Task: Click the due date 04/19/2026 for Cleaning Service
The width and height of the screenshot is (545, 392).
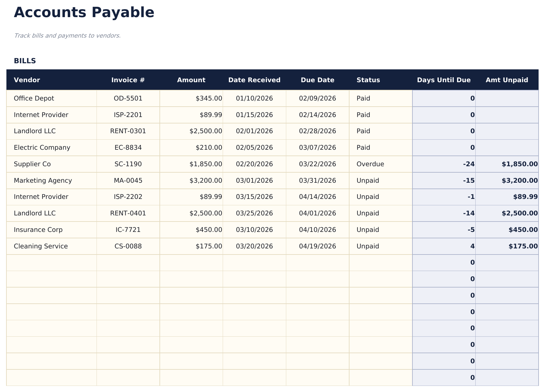Action: coord(317,246)
